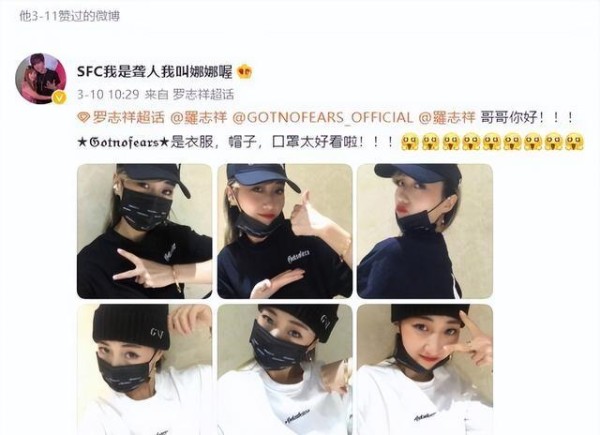This screenshot has height=435, width=600.
Task: Open beanie photo with peace sign near eye
Action: [x=425, y=370]
